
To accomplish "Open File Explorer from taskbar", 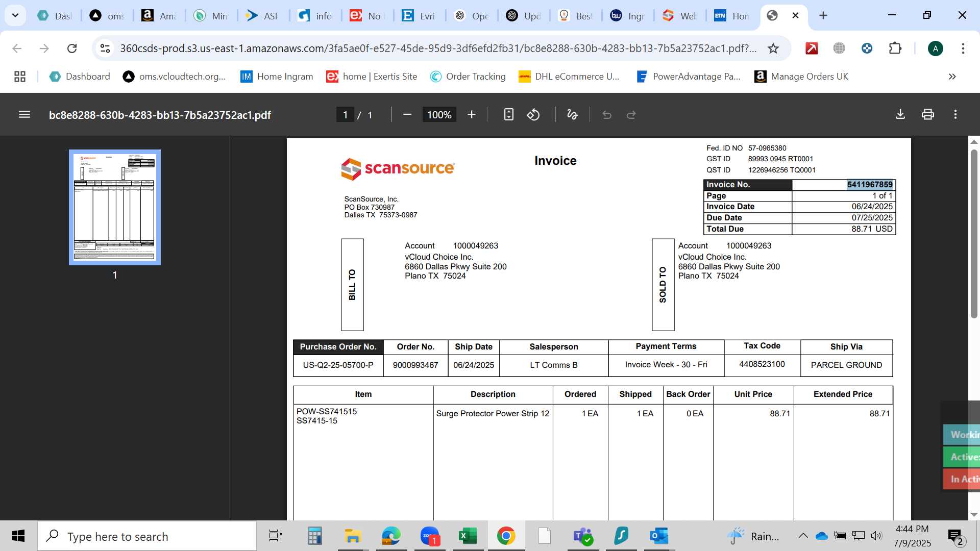I will 352,536.
